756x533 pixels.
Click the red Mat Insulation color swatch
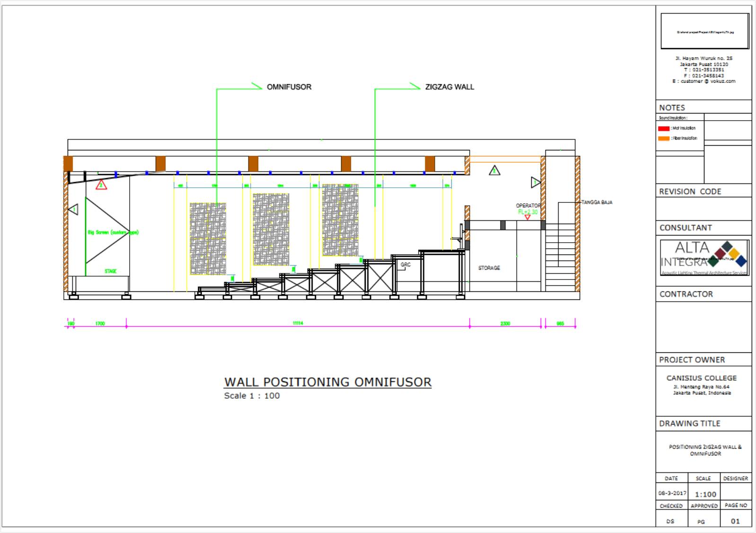pyautogui.click(x=664, y=128)
